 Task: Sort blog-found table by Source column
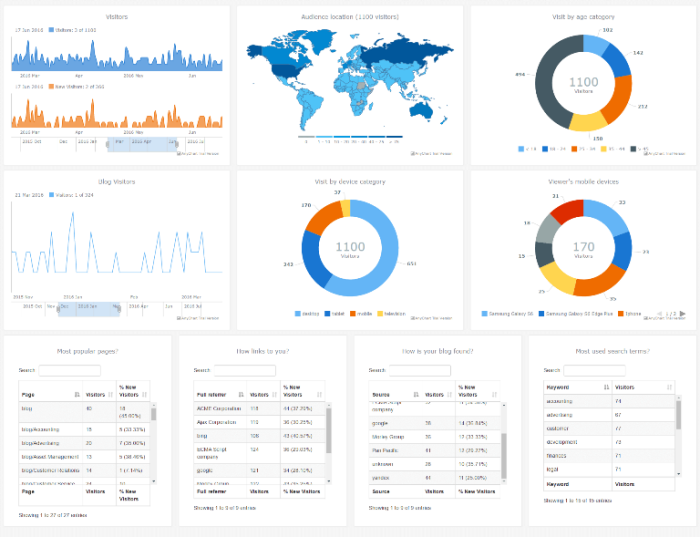coord(395,395)
